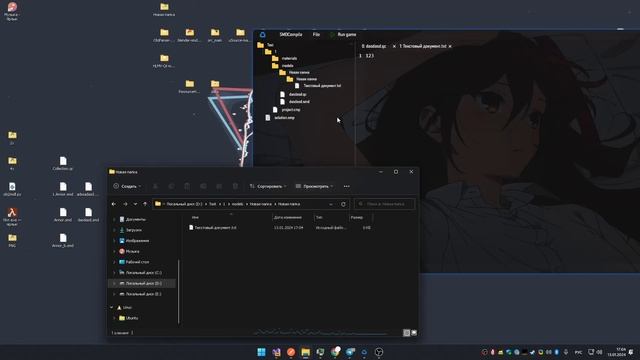Sort by Дата изменения column header

click(288, 218)
